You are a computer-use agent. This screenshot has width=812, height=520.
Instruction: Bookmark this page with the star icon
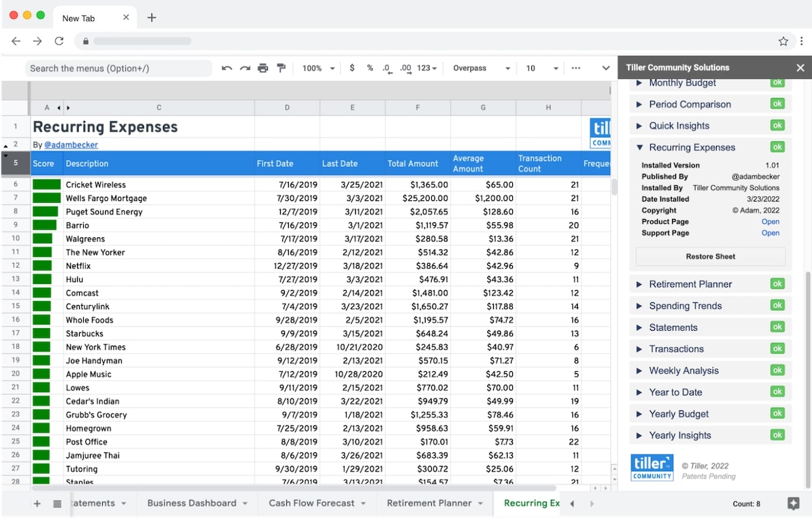(x=784, y=41)
